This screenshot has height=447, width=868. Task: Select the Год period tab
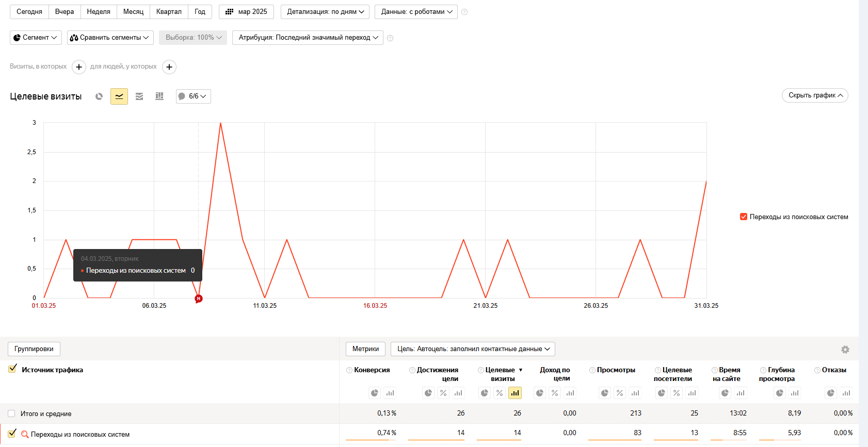200,12
